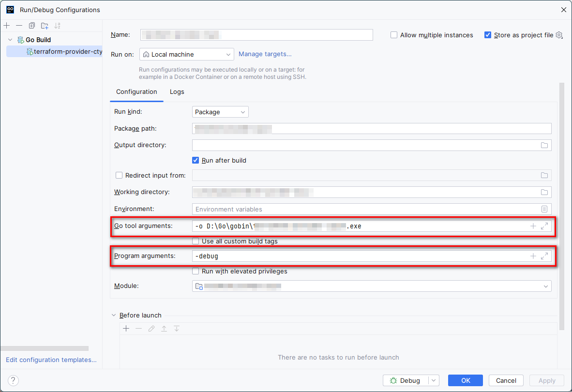This screenshot has height=392, width=572.
Task: Uncheck Store as project file
Action: click(488, 35)
